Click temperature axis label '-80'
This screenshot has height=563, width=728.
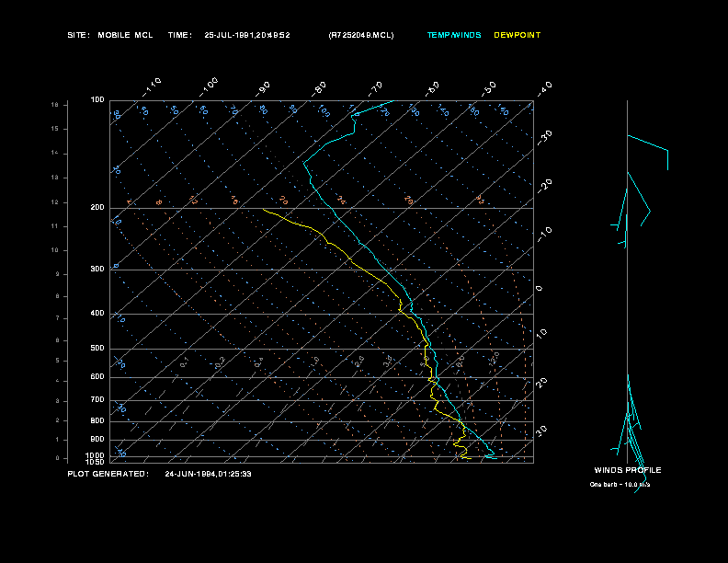pyautogui.click(x=319, y=89)
